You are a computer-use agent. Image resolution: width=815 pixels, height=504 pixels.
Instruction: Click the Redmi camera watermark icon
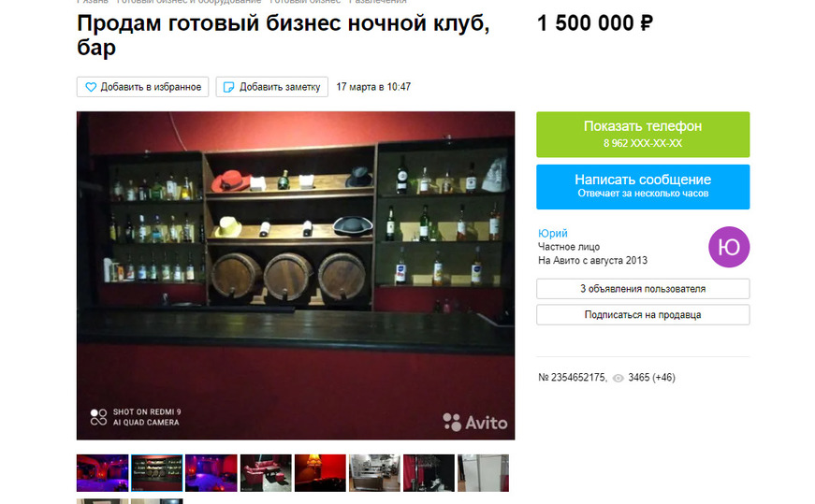click(x=98, y=417)
